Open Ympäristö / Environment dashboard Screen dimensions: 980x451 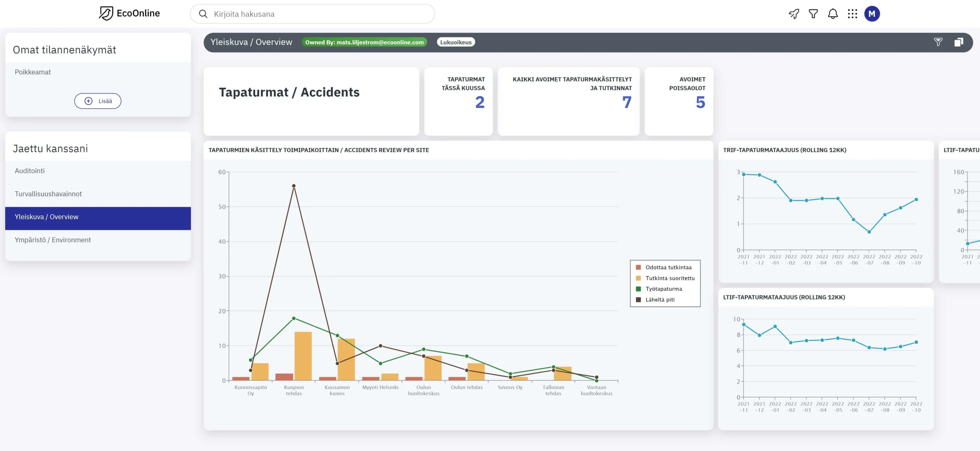pos(53,240)
